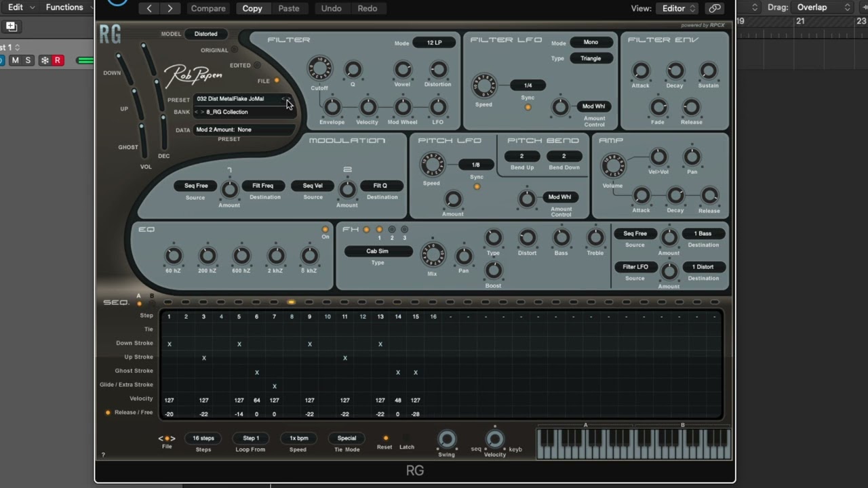Click the Undo button

(331, 8)
